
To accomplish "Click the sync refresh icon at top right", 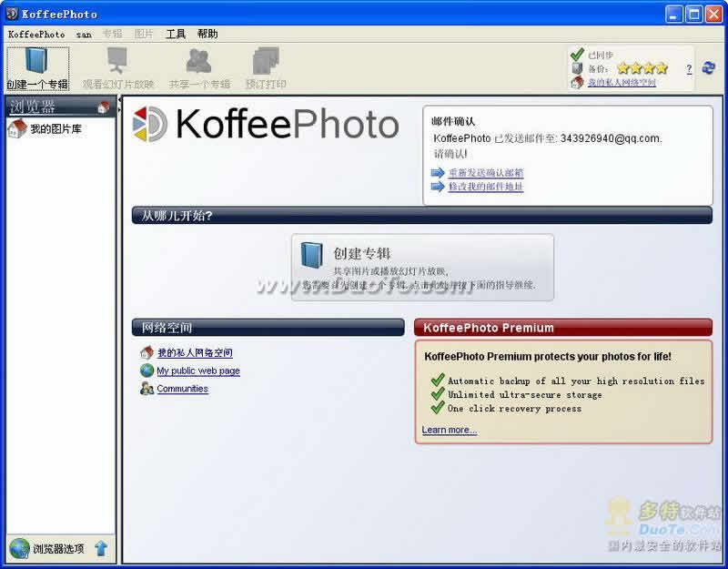I will point(709,67).
